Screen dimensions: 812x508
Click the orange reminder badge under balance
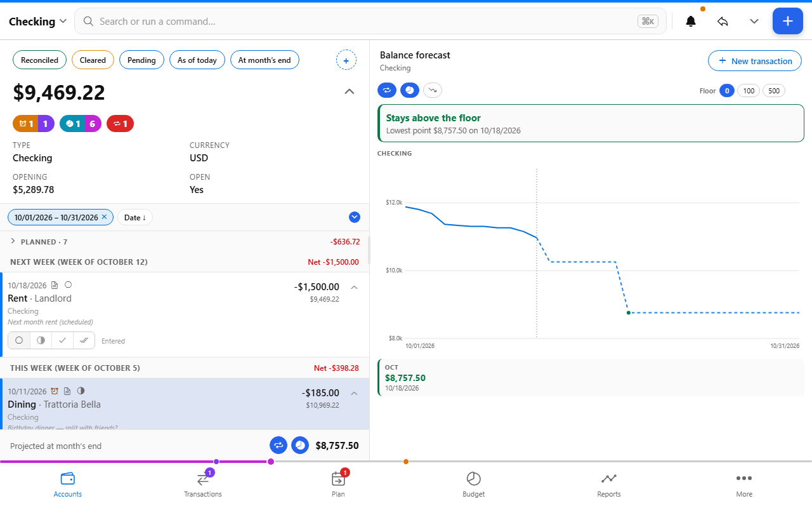point(32,124)
